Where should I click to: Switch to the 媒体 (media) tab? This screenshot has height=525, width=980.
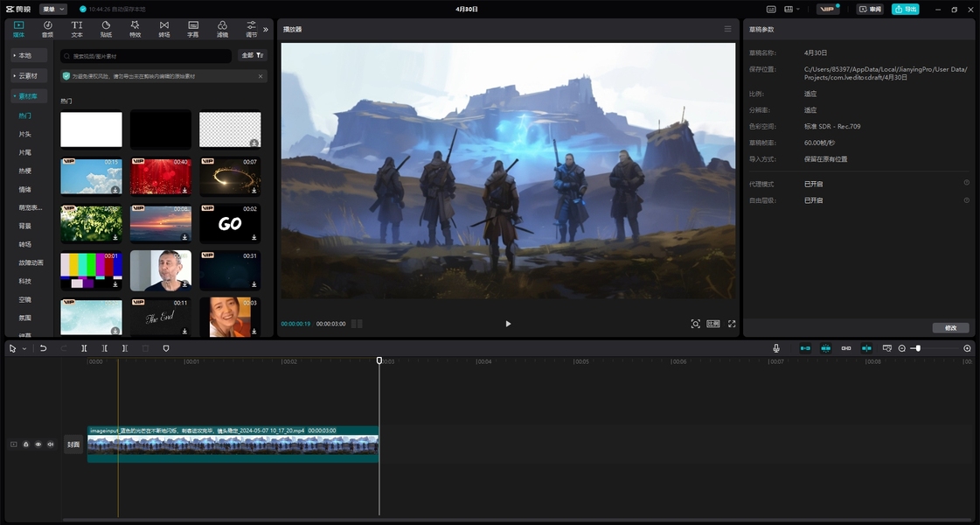click(x=18, y=29)
